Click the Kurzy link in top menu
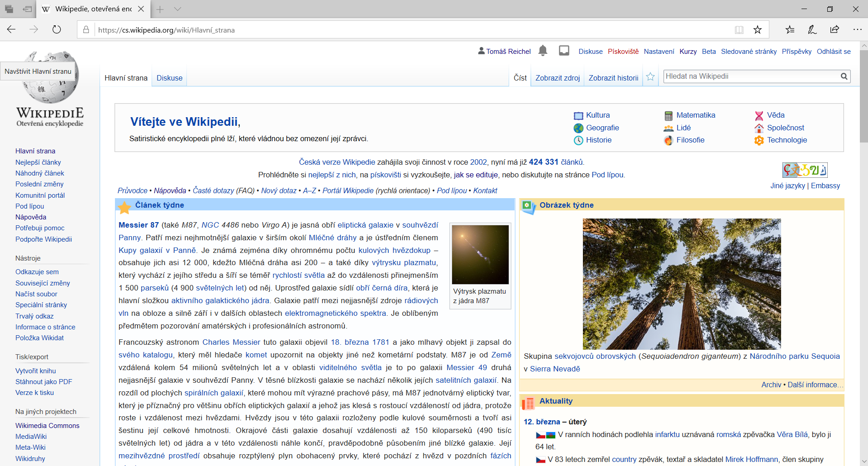 coord(688,52)
